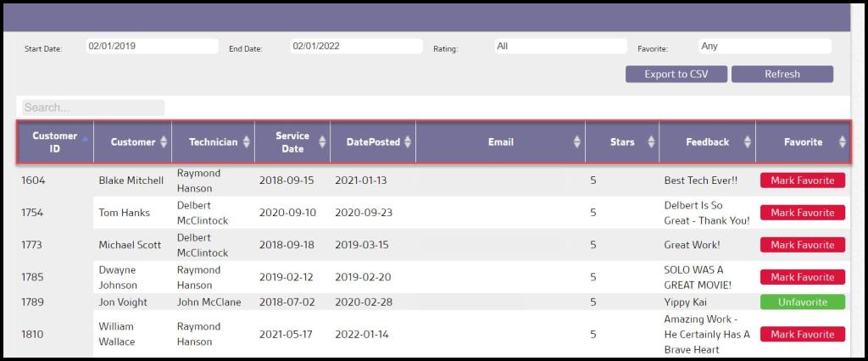
Task: Click sort arrows in Feedback column header
Action: click(747, 142)
